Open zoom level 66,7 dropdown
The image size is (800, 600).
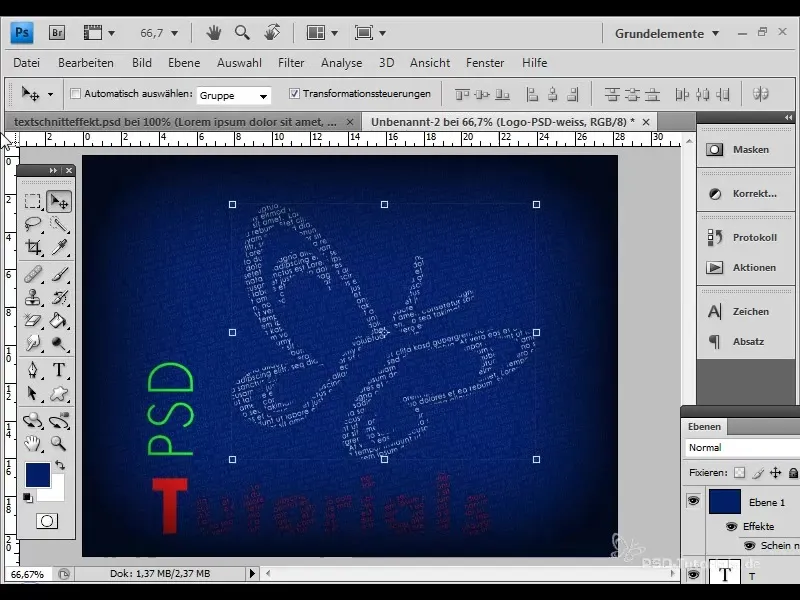point(174,34)
